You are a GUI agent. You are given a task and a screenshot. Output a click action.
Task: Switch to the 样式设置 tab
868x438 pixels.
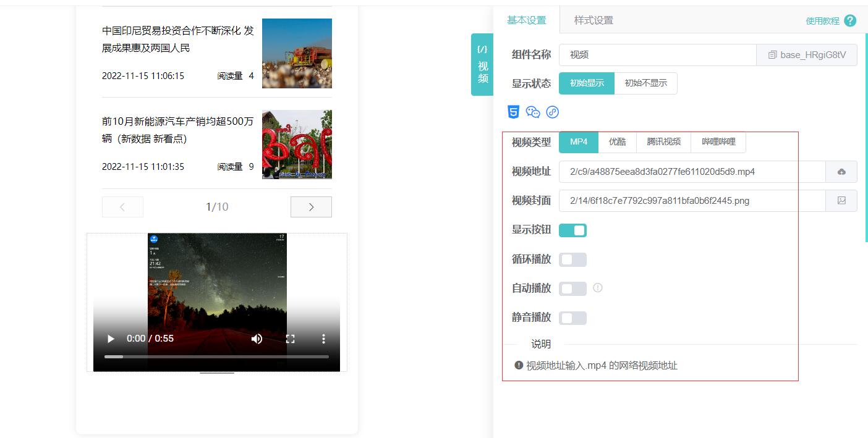(594, 20)
